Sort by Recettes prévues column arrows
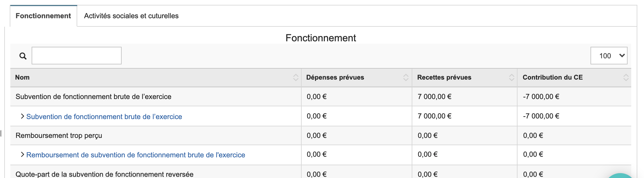Viewport: 644px width, 178px height. 511,77
